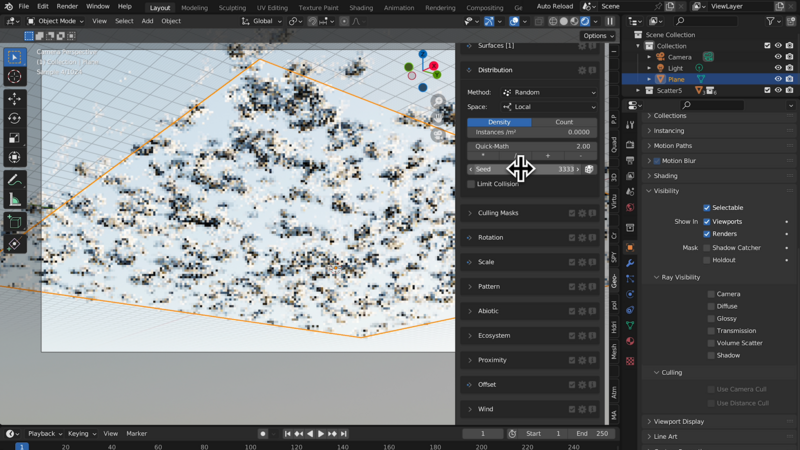
Task: Select the Transform tool
Action: point(14,157)
